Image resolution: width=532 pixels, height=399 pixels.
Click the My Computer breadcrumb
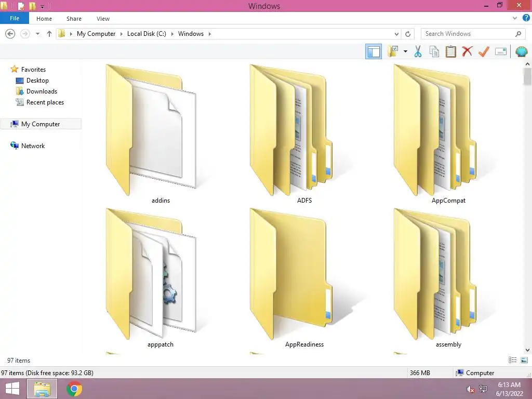96,34
